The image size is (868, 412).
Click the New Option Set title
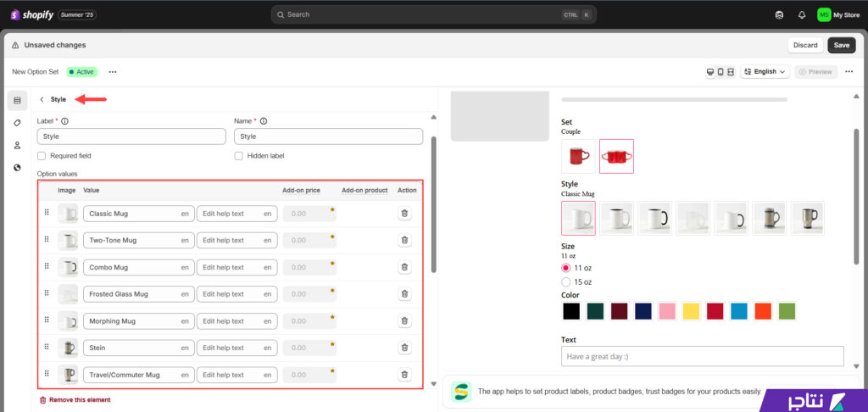point(36,72)
